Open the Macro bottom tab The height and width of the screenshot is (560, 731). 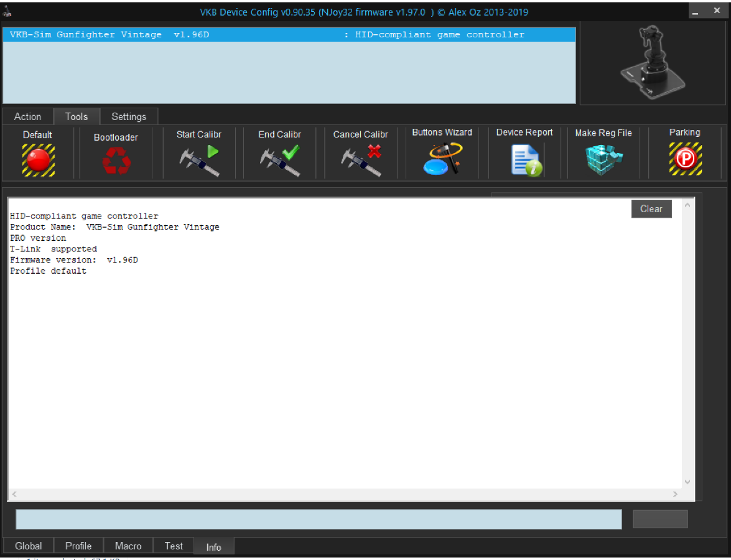(x=128, y=546)
